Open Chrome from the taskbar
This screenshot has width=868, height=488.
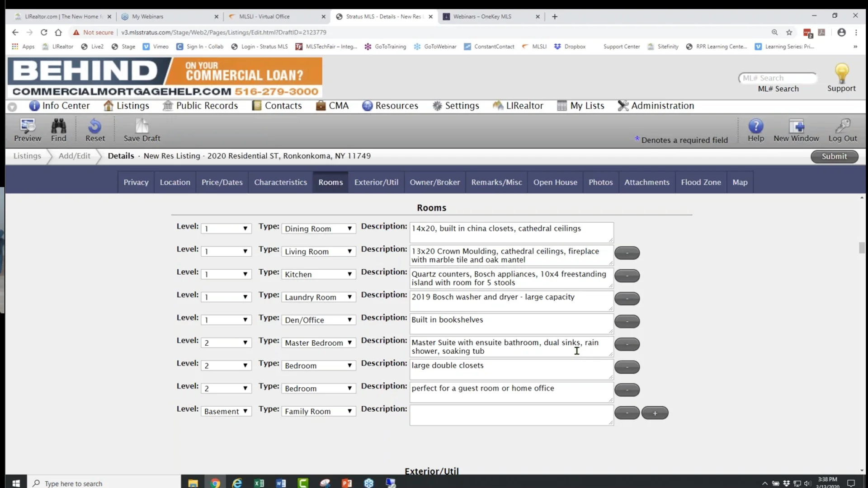215,483
